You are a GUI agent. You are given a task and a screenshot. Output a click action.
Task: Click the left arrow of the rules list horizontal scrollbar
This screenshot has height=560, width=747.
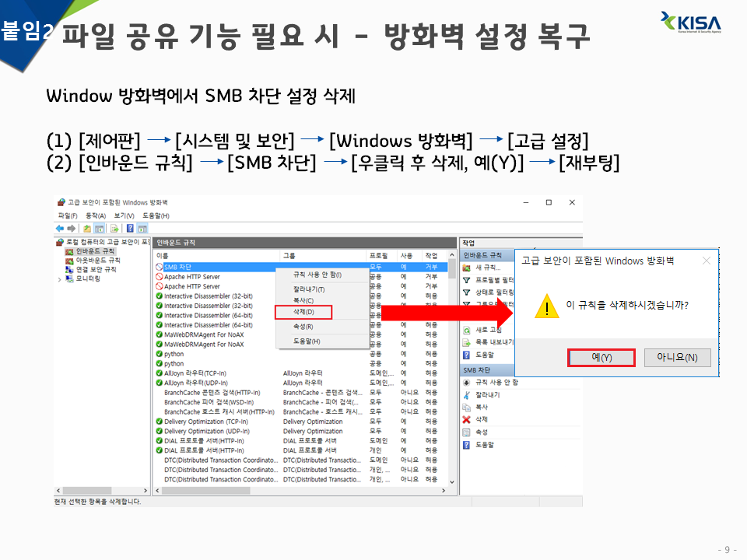click(158, 491)
